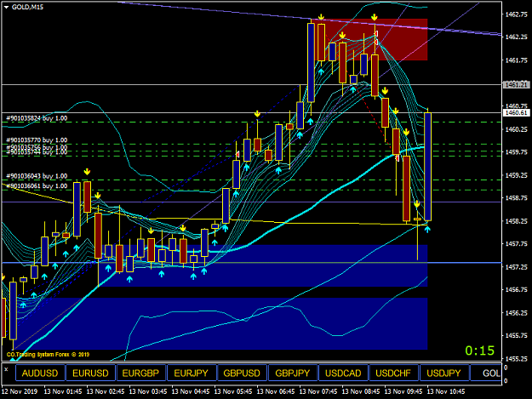This screenshot has width=532, height=399.
Task: Switch chart to AUDUSD symbol
Action: coord(40,373)
